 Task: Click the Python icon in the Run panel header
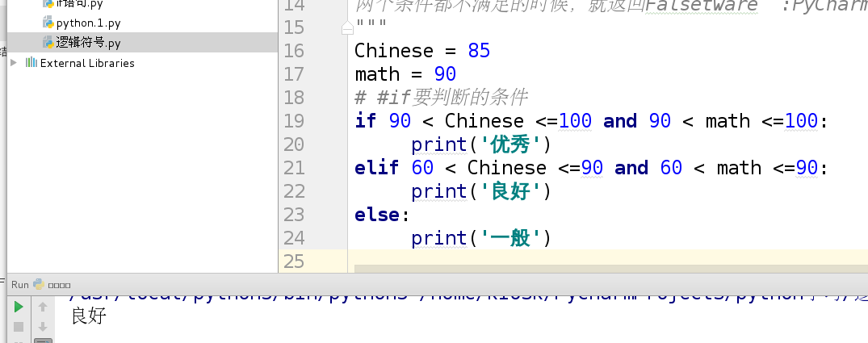39,284
